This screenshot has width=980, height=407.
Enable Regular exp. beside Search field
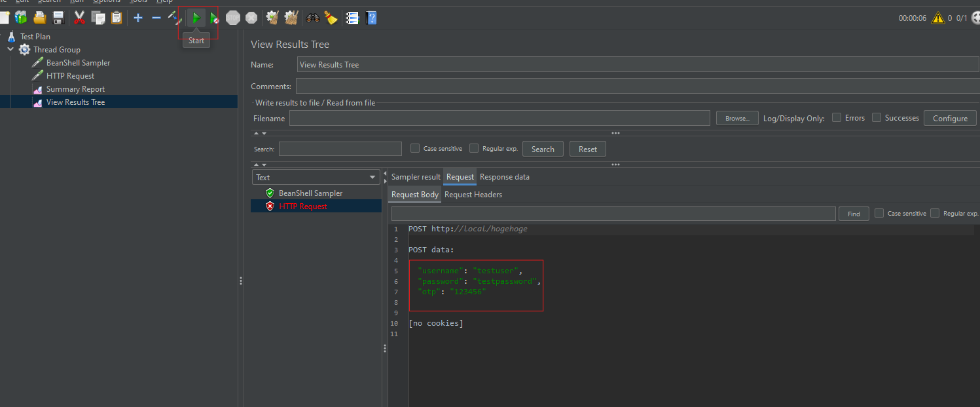(474, 149)
